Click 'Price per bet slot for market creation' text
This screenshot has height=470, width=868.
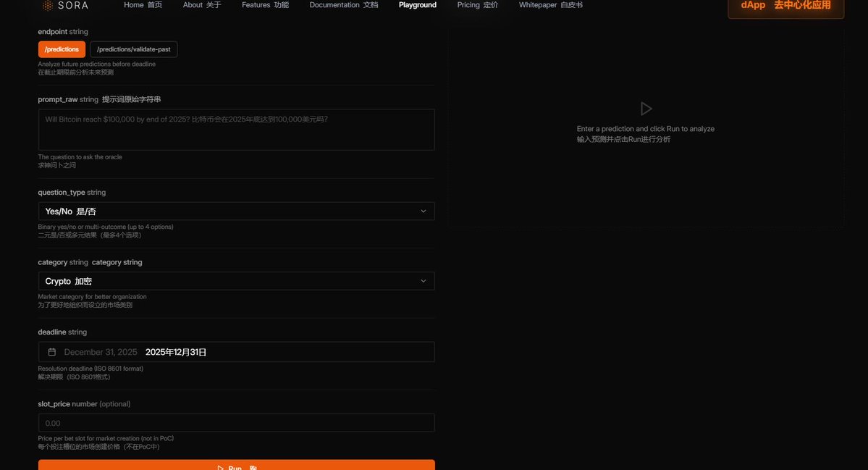pos(106,438)
